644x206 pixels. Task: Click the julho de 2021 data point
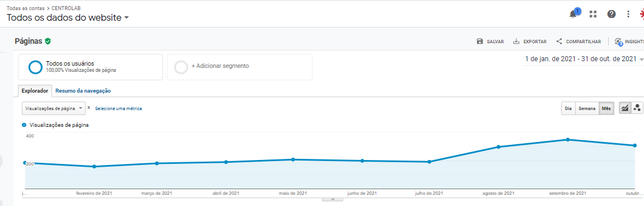(x=429, y=162)
